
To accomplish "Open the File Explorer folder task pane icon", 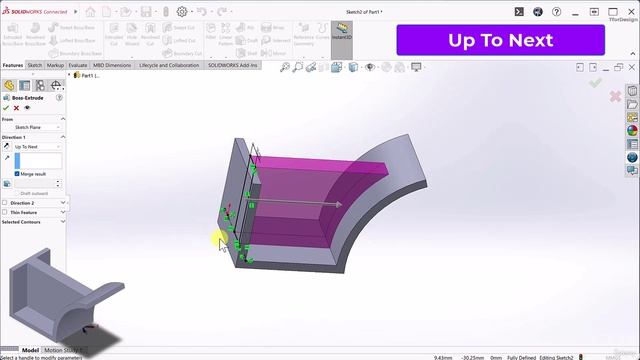I will coord(632,104).
